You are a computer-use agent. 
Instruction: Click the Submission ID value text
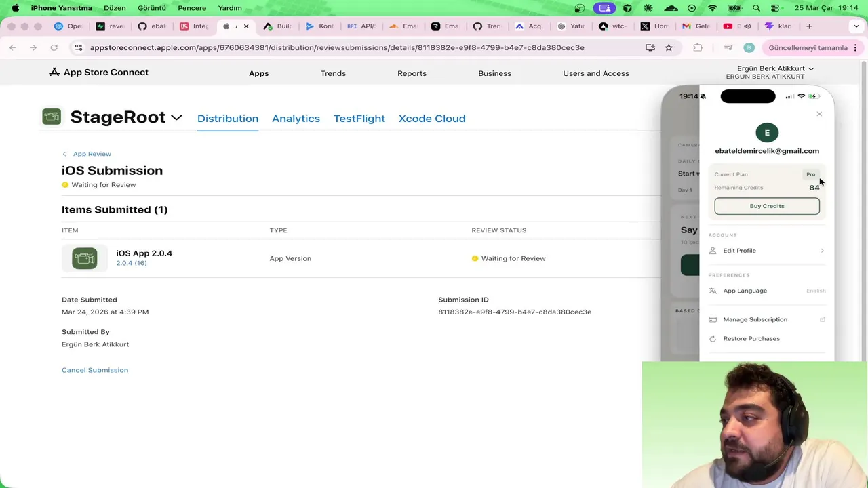pos(515,312)
